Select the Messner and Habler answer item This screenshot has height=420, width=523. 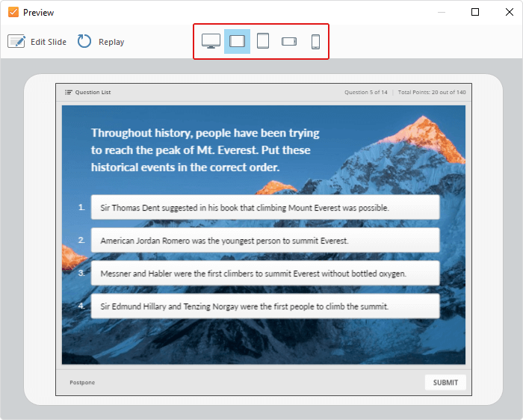(265, 274)
